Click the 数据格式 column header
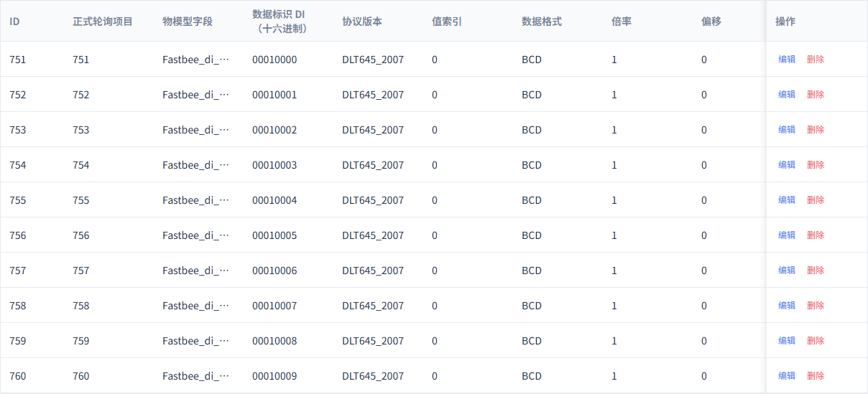 pos(542,22)
